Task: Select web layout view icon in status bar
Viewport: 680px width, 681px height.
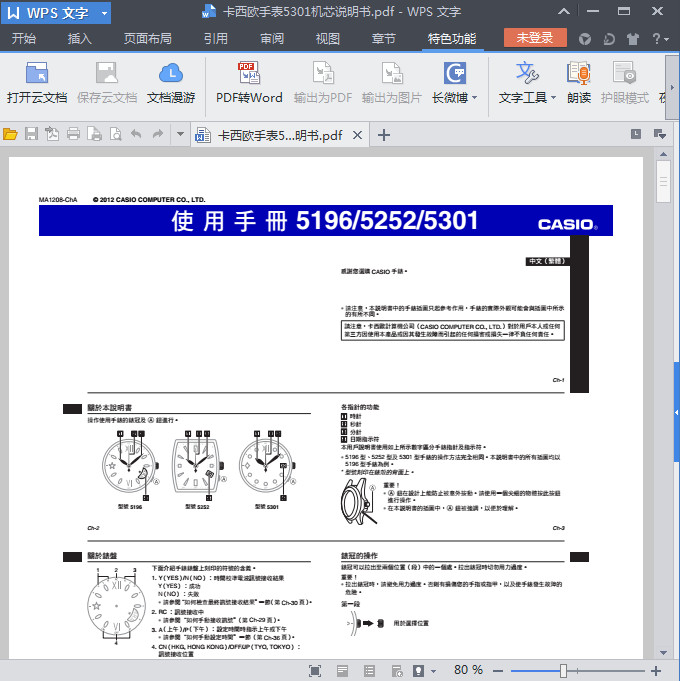Action: pos(397,671)
